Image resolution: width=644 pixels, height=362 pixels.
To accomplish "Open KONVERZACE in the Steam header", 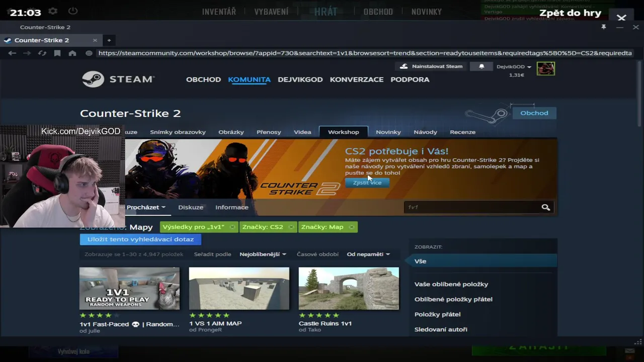I will tap(357, 79).
